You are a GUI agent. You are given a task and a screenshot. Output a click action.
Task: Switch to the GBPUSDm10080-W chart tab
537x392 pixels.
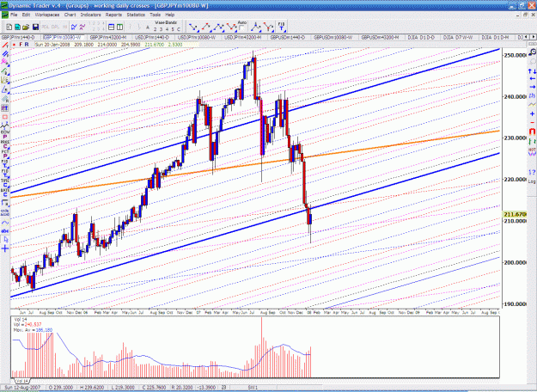[333, 37]
